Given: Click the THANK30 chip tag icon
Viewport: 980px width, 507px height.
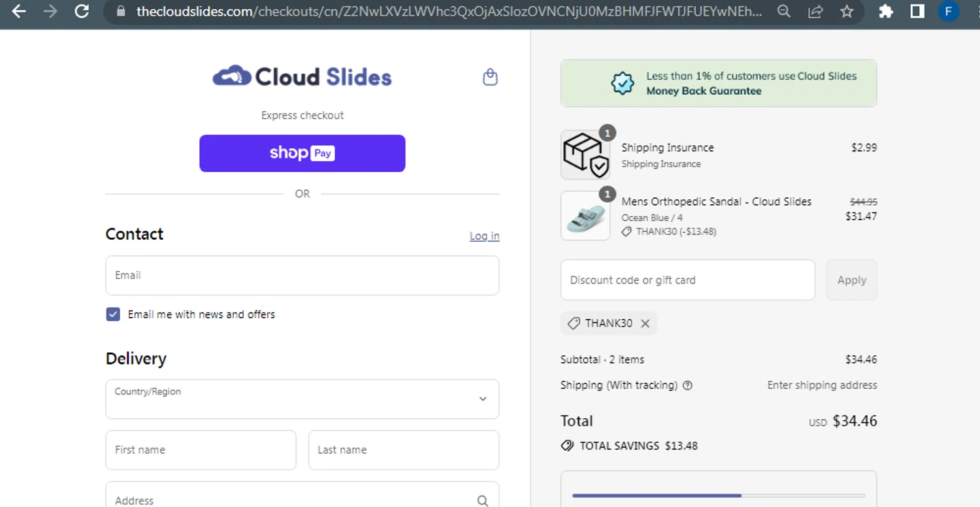Looking at the screenshot, I should (x=574, y=323).
